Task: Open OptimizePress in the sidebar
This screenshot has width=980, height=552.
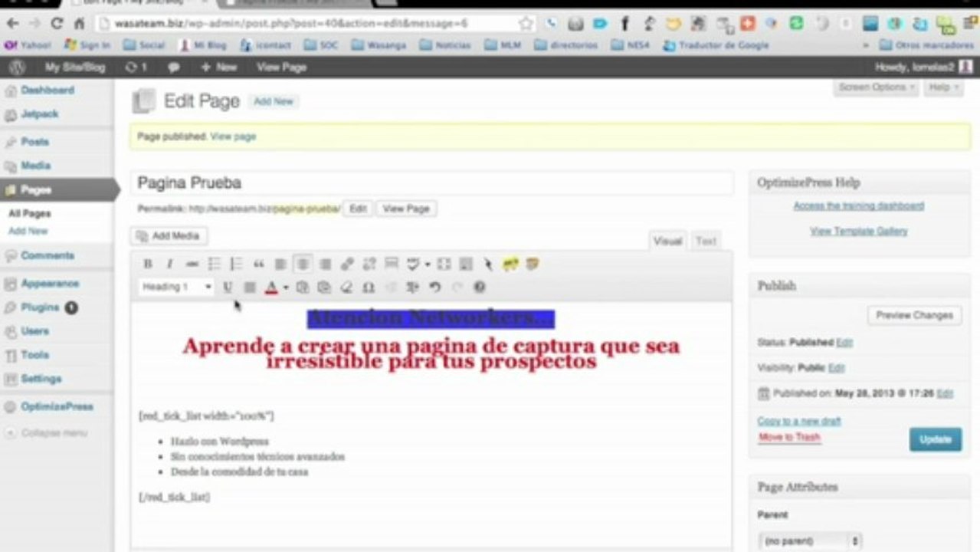Action: tap(57, 407)
